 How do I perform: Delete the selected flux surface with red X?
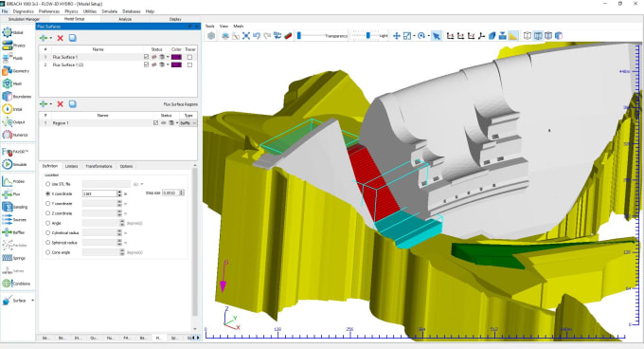click(x=60, y=38)
